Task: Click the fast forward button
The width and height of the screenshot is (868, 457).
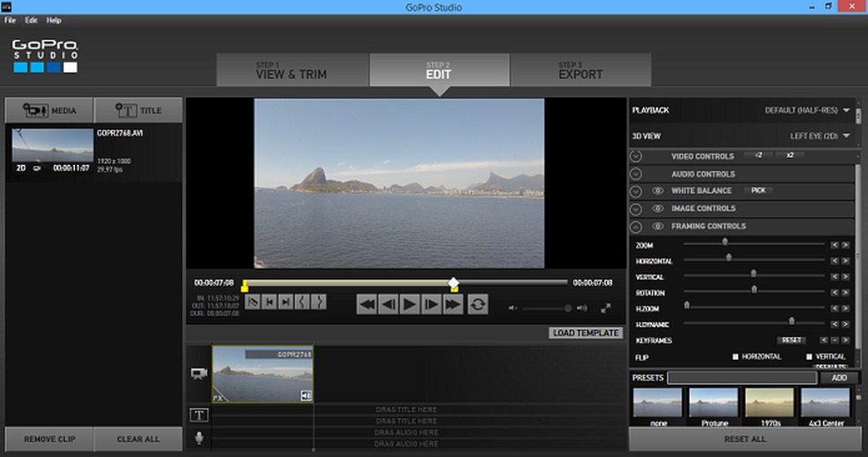Action: tap(453, 304)
